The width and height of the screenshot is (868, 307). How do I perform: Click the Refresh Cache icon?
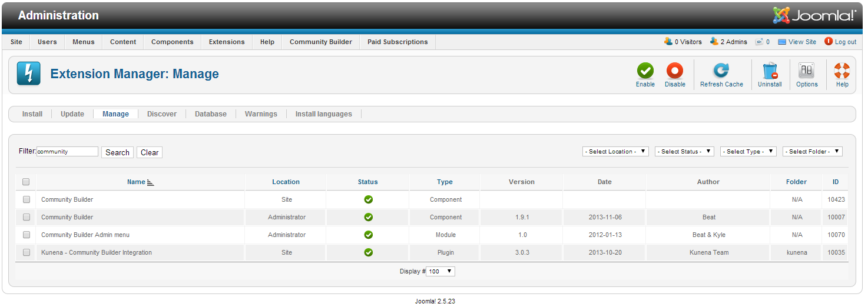721,71
